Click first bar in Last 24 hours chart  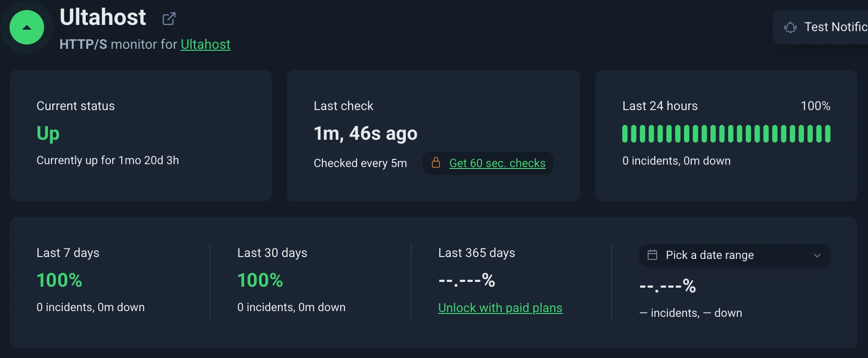click(x=625, y=134)
